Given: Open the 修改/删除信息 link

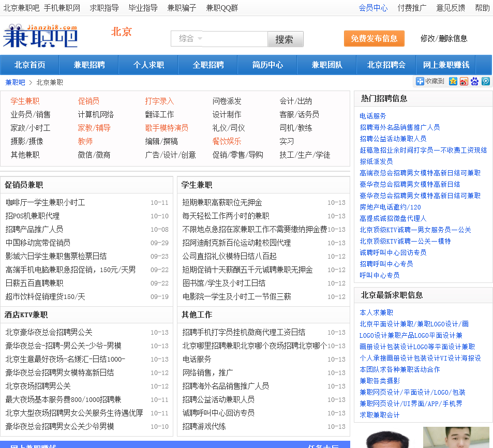Looking at the screenshot, I should 444,38.
